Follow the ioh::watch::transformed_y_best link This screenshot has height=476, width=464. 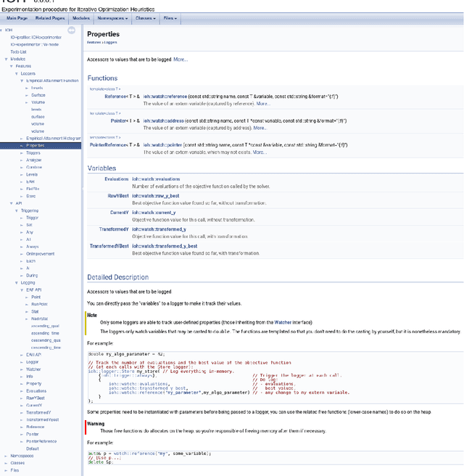[x=165, y=246]
